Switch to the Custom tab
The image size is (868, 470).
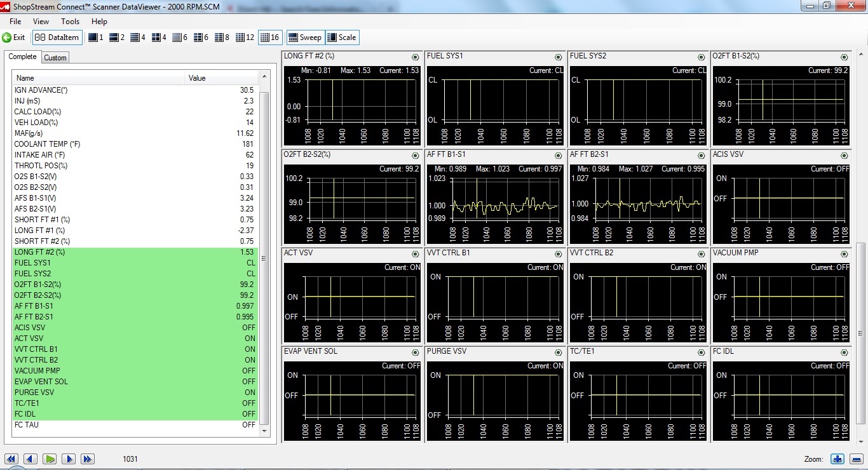click(55, 58)
